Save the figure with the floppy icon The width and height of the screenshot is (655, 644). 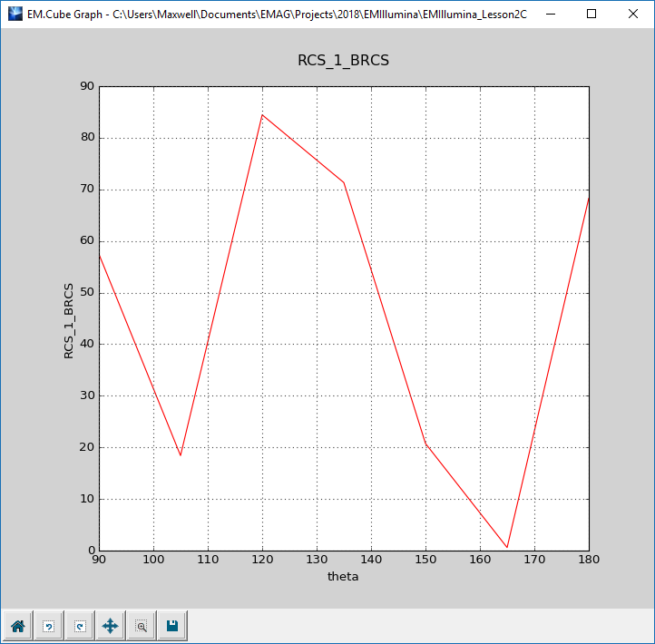(x=171, y=626)
